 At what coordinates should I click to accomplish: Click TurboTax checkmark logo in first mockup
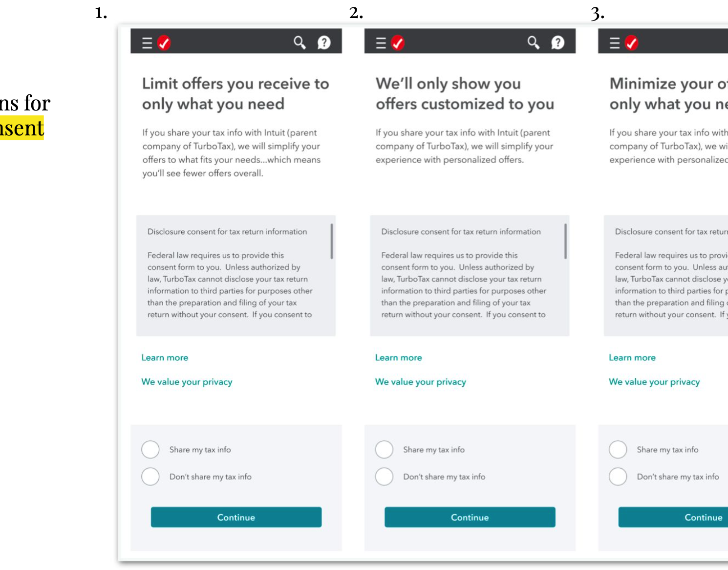coord(164,43)
